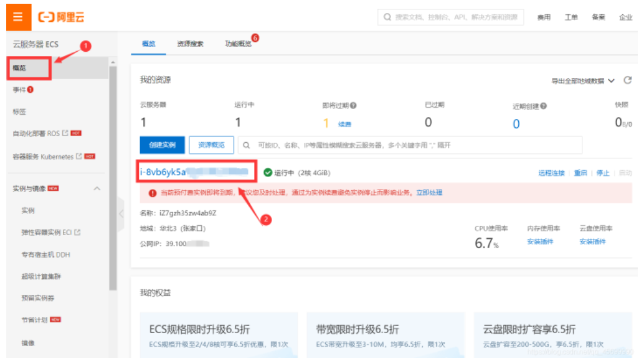Click the magnifier icon in the instance search box
Image resolution: width=644 pixels, height=358 pixels.
point(246,145)
